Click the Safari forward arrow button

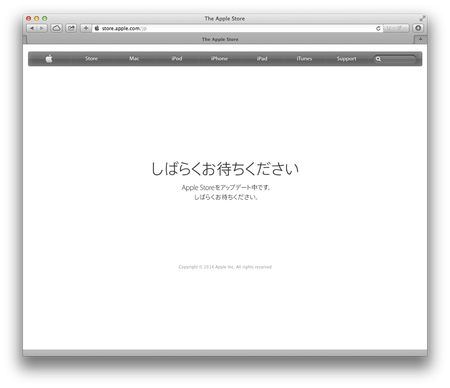coord(42,28)
